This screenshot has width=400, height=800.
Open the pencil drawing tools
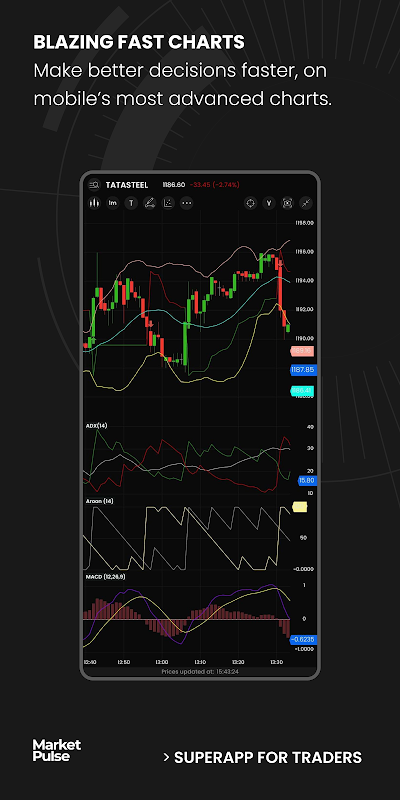click(x=149, y=203)
